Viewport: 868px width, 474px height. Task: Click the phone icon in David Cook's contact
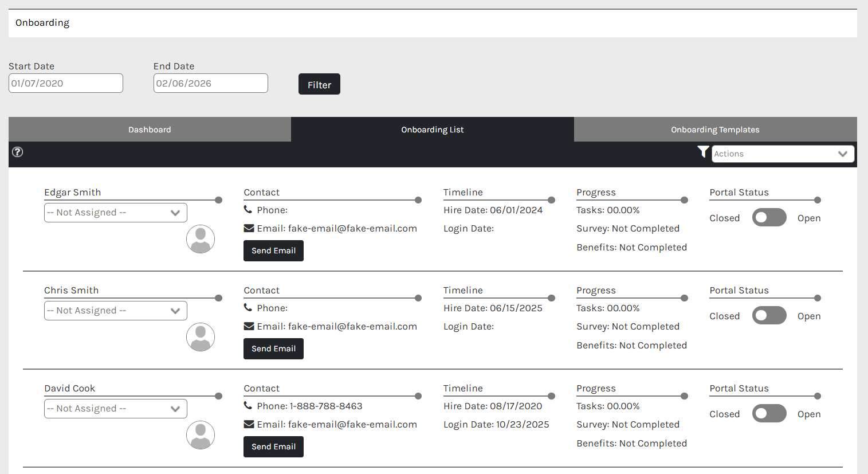248,406
